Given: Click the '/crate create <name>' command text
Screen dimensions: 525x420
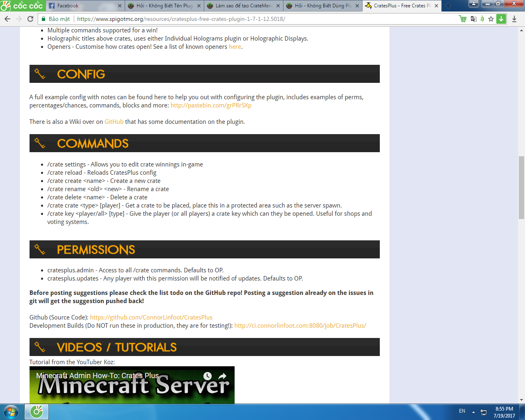Looking at the screenshot, I should click(104, 181).
